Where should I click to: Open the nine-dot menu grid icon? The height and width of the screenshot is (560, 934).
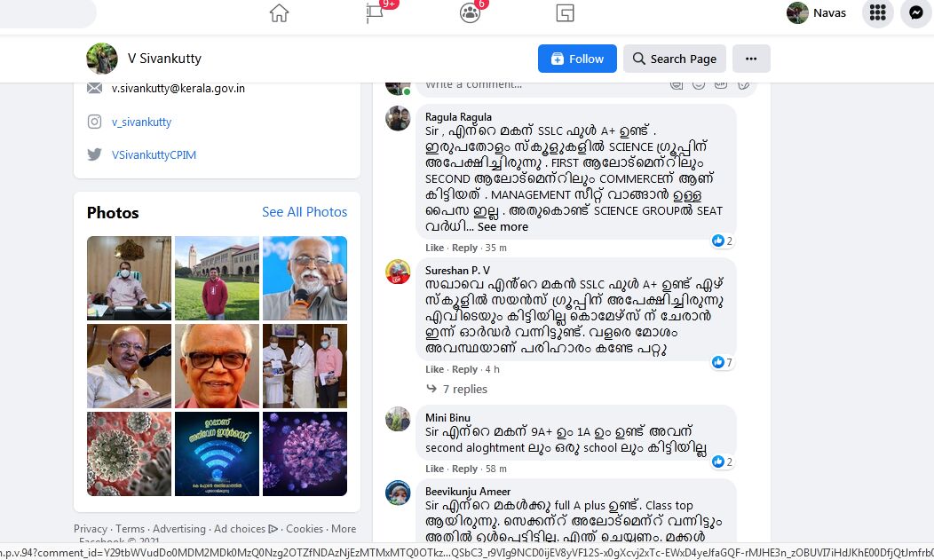pos(877,12)
